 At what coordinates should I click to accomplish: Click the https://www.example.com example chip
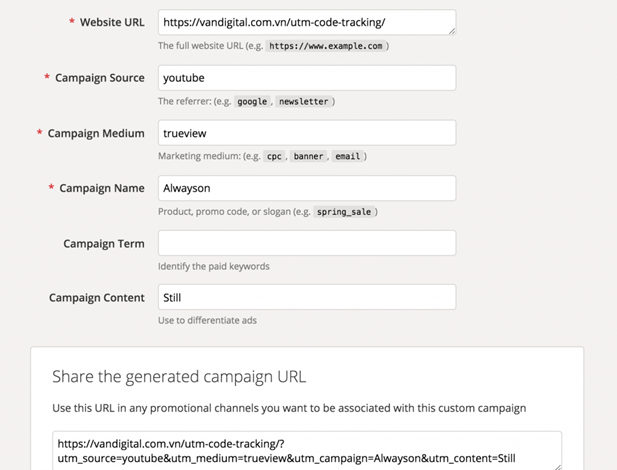pyautogui.click(x=325, y=46)
